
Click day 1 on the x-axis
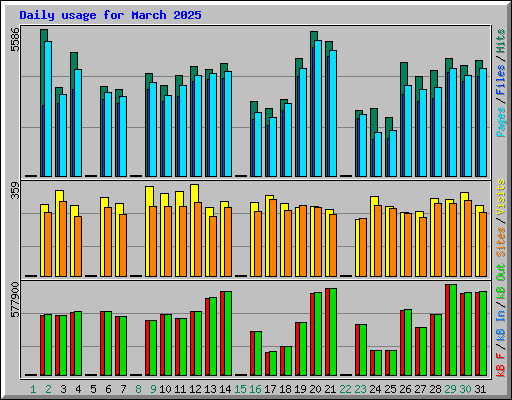pyautogui.click(x=33, y=389)
